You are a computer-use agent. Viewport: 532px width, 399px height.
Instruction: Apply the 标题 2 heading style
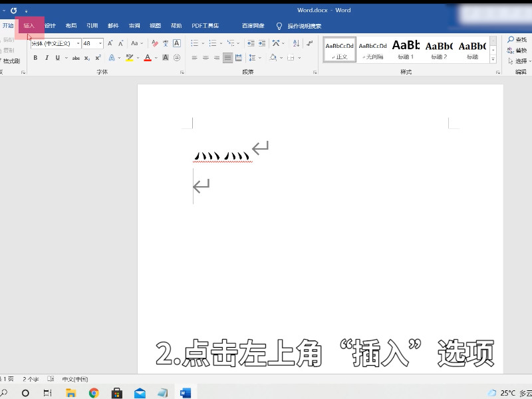tap(439, 50)
